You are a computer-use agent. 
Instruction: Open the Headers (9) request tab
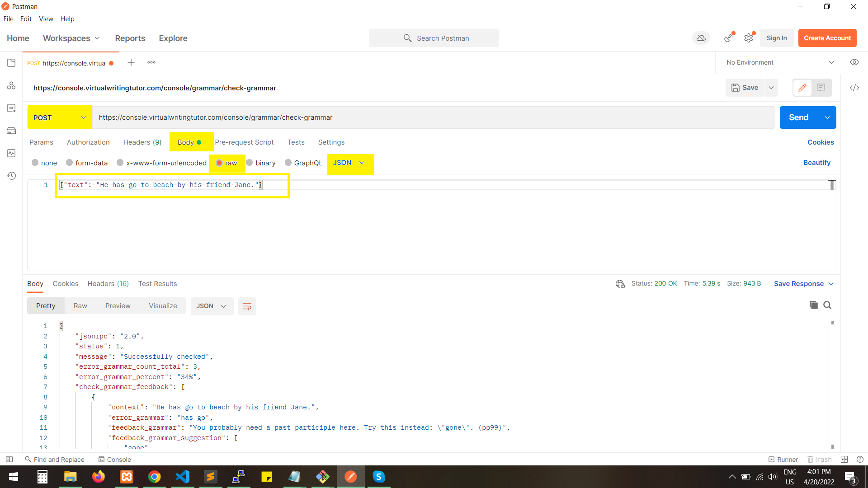click(142, 142)
